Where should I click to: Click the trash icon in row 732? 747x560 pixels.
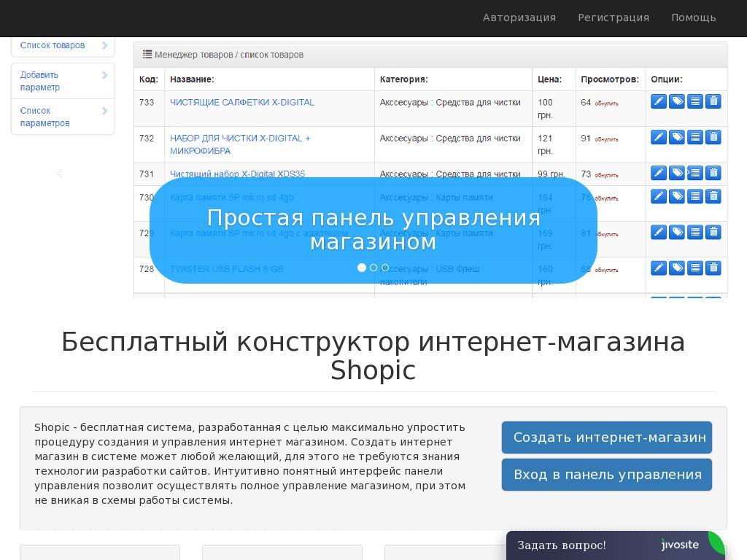[713, 137]
